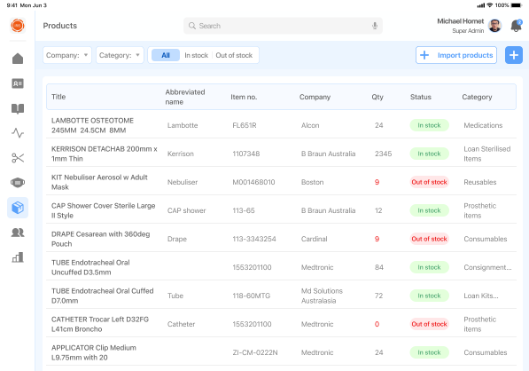The height and width of the screenshot is (371, 529).
Task: Tap the microphone icon in search bar
Action: click(x=374, y=26)
